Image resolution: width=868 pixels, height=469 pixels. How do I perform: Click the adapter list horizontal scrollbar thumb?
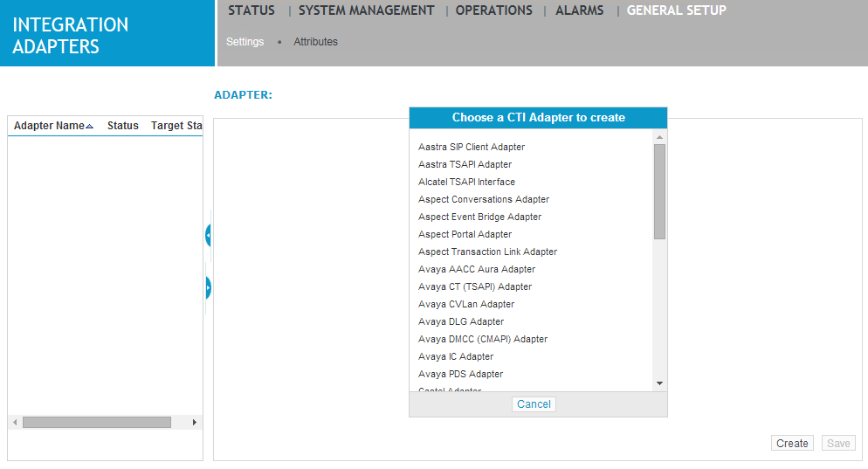click(97, 423)
